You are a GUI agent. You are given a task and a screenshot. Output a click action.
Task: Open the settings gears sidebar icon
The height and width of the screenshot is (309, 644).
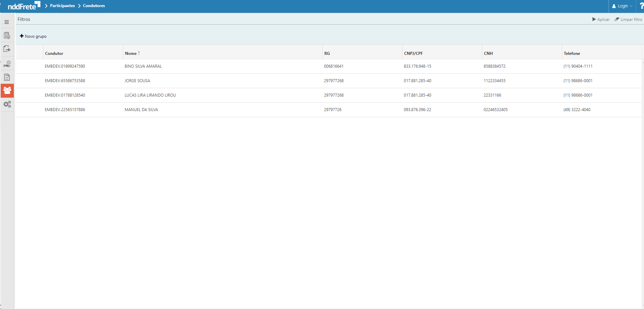[x=7, y=104]
